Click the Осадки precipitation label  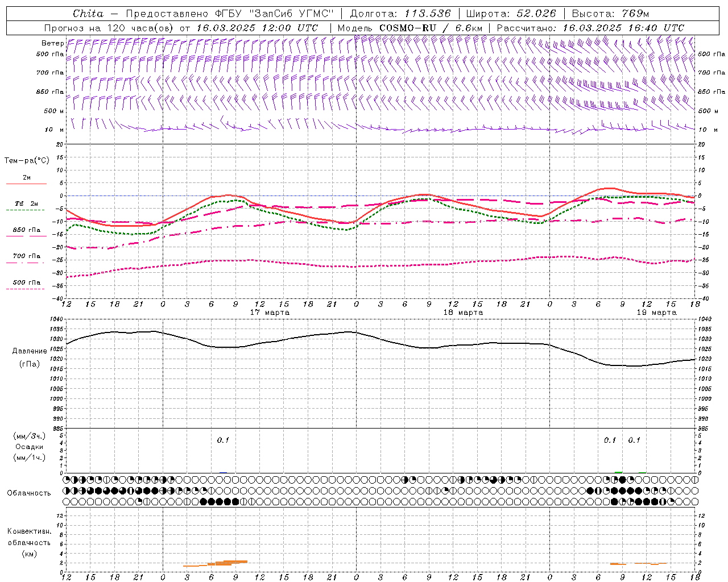pos(30,447)
